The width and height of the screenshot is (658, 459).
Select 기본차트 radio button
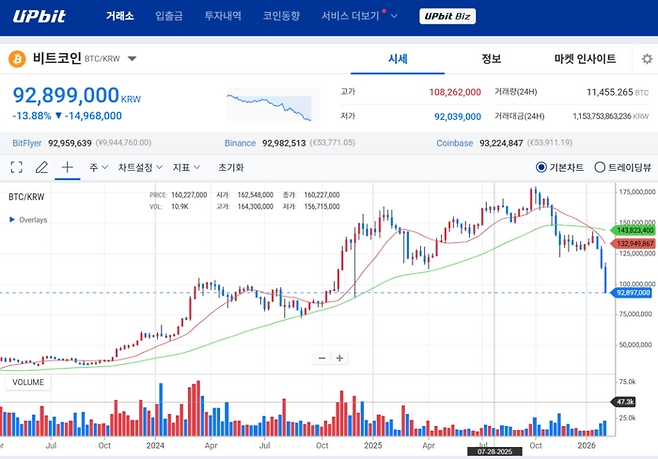[x=541, y=167]
